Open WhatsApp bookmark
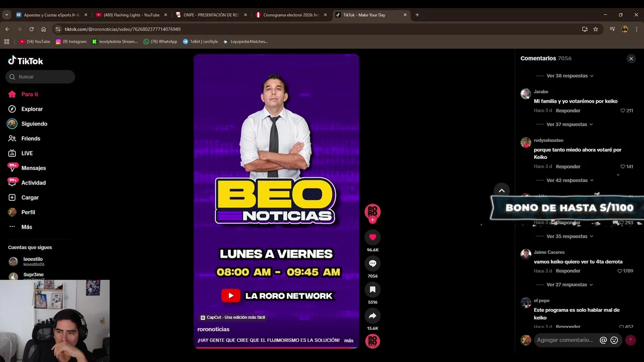 160,42
